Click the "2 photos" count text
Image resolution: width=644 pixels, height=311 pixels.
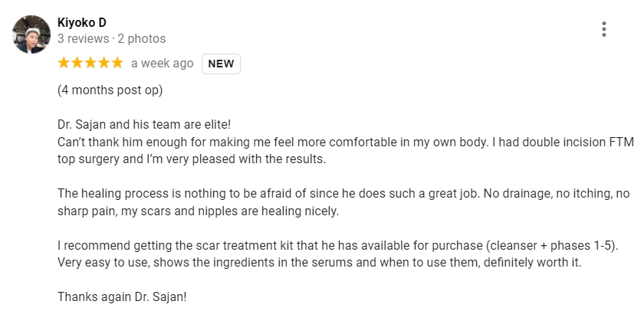tap(142, 38)
